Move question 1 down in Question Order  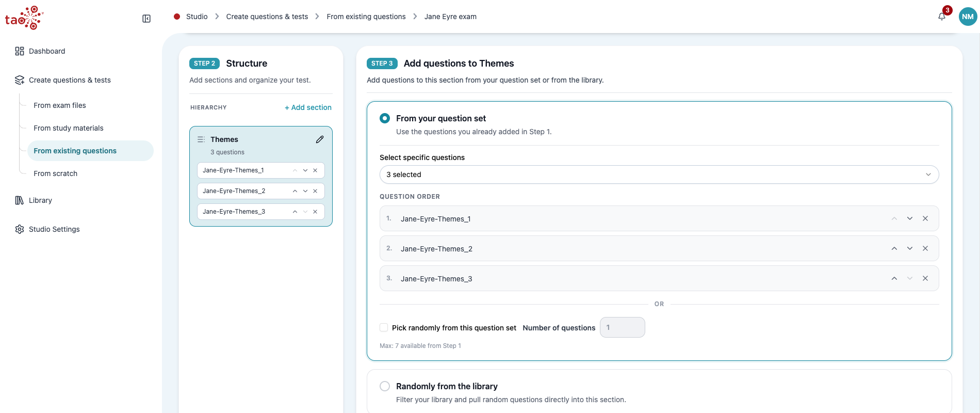click(x=910, y=218)
